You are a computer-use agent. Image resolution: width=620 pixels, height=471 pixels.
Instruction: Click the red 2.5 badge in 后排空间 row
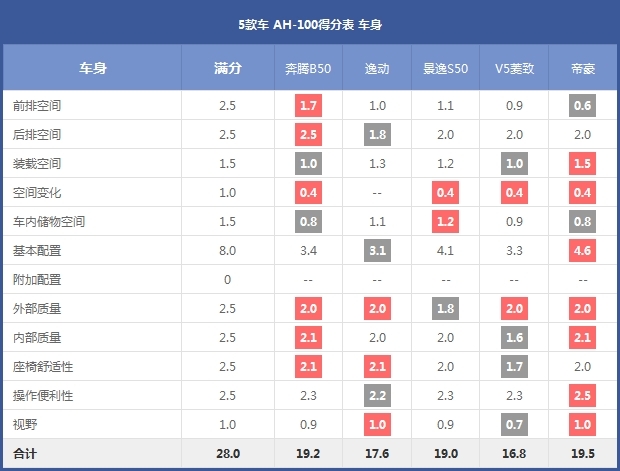[308, 134]
